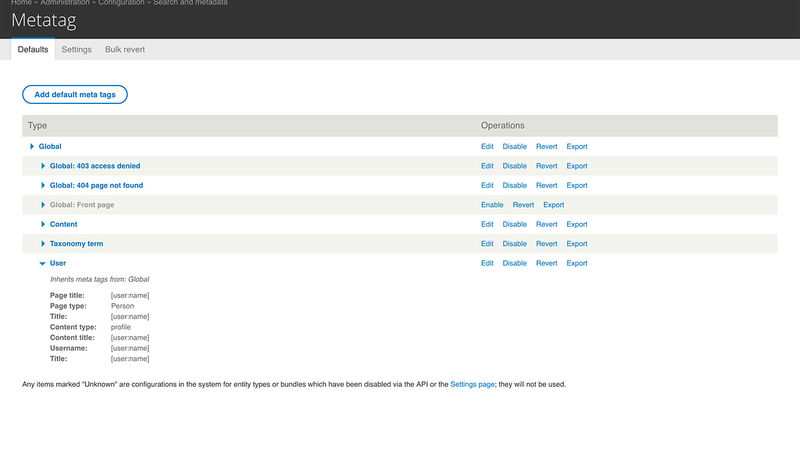
Task: Click the 'Inherits meta tags from: Global' text
Action: tap(99, 279)
